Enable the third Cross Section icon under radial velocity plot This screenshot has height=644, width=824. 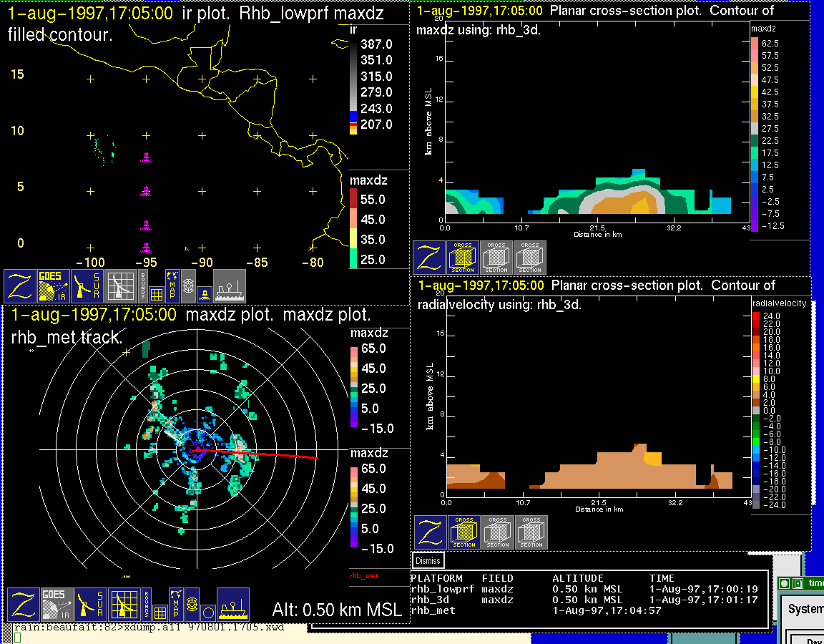531,533
